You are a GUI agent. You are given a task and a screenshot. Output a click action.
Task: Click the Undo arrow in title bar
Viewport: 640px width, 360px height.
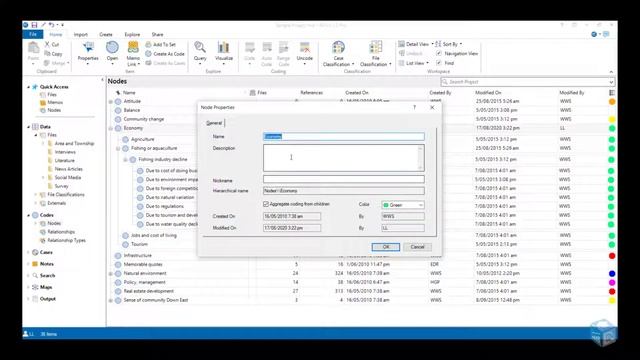coord(51,25)
